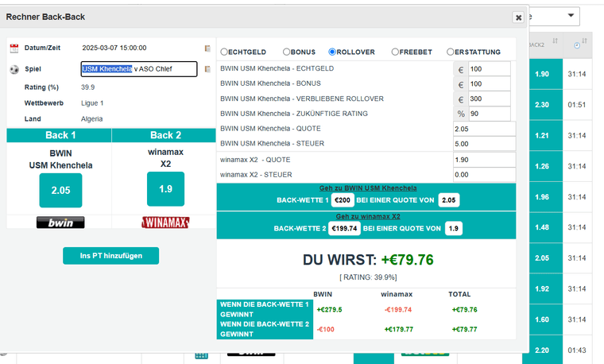Click the 2.05 quote box in Back-Wette 1

click(449, 200)
